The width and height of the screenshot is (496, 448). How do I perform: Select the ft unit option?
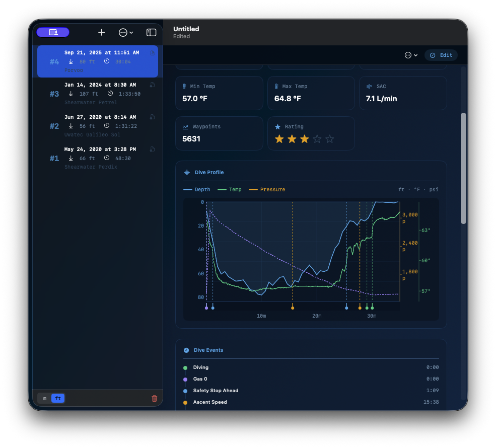pos(58,399)
